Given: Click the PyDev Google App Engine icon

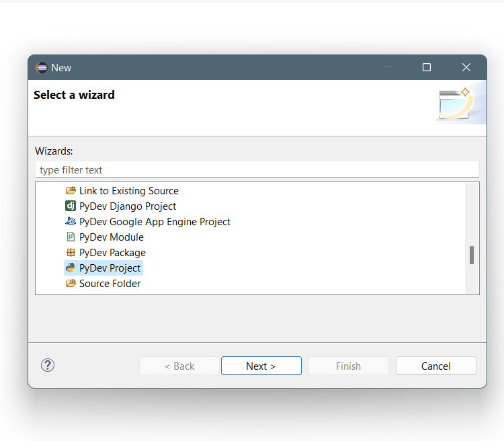Looking at the screenshot, I should coord(71,221).
